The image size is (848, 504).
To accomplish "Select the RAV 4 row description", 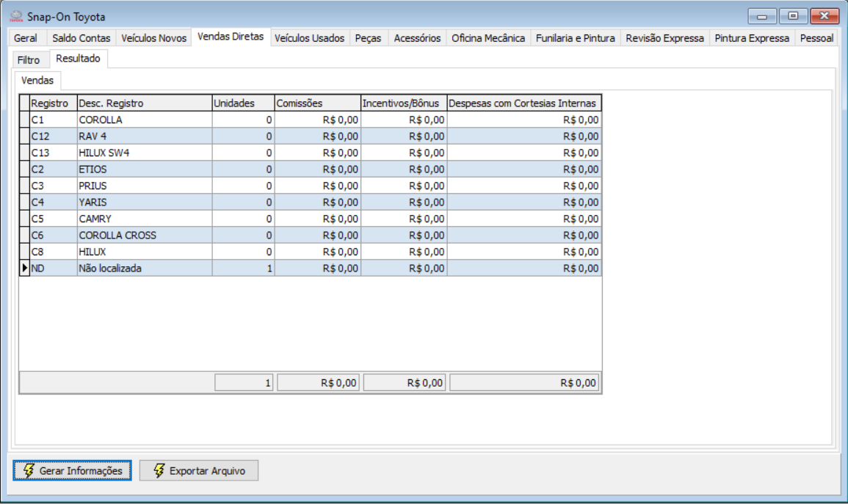I will (x=145, y=136).
